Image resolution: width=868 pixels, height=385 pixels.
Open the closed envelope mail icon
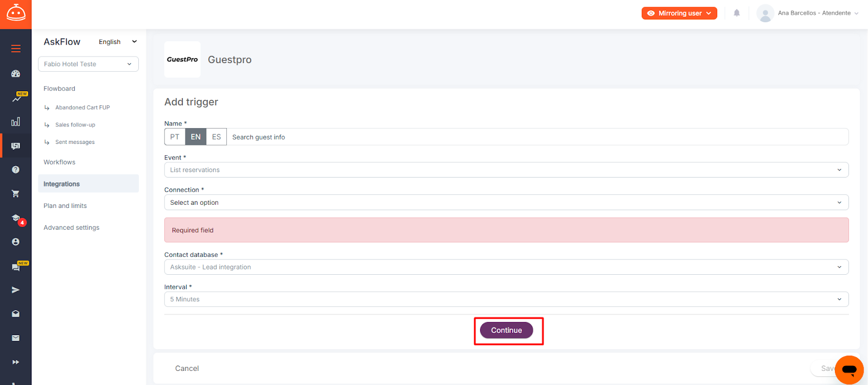click(16, 338)
